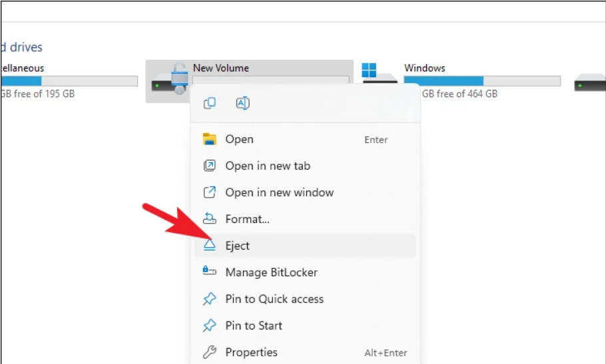
Task: Click the Copy icon in context menu
Action: (x=210, y=103)
